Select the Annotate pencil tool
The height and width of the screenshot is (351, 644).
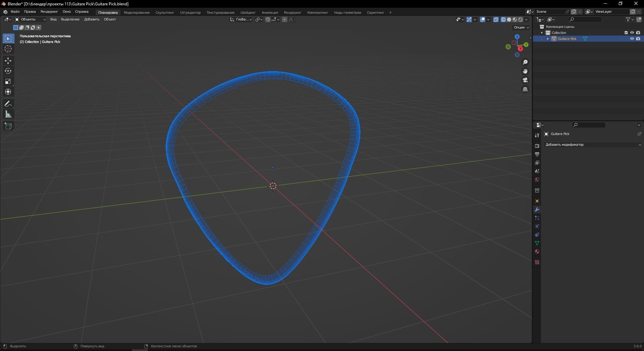pos(8,104)
